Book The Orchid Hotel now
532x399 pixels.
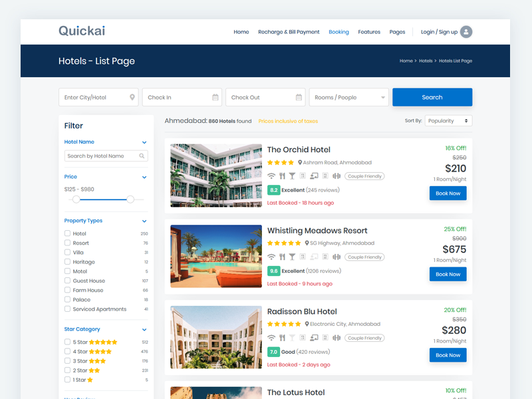(448, 193)
